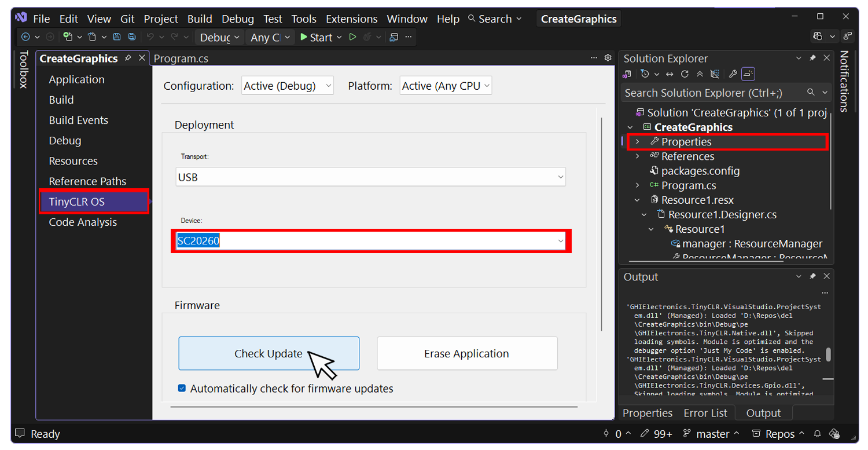Image resolution: width=868 pixels, height=450 pixels.
Task: Click the Find in Files toolbar icon
Action: (394, 37)
